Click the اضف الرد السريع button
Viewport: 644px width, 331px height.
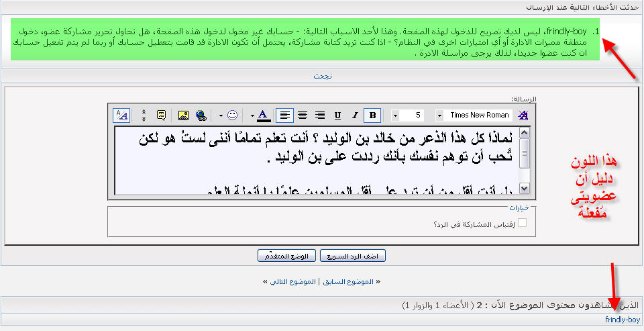(x=353, y=256)
